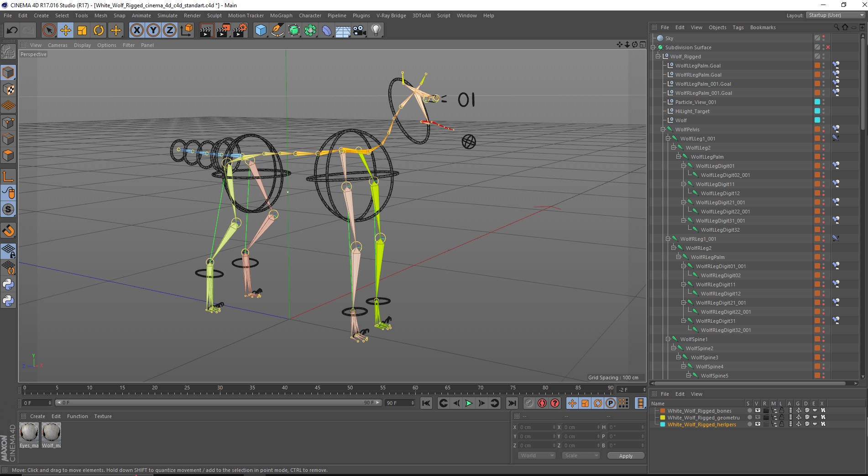
Task: Toggle lock for White_Wolf_Rigged_bones layer
Action: pos(782,411)
